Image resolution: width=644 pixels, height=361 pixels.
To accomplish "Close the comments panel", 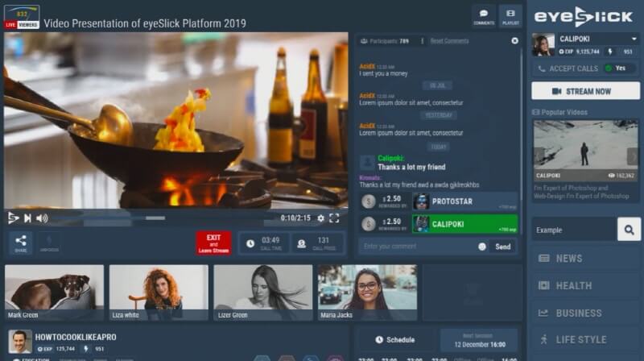I will [514, 41].
